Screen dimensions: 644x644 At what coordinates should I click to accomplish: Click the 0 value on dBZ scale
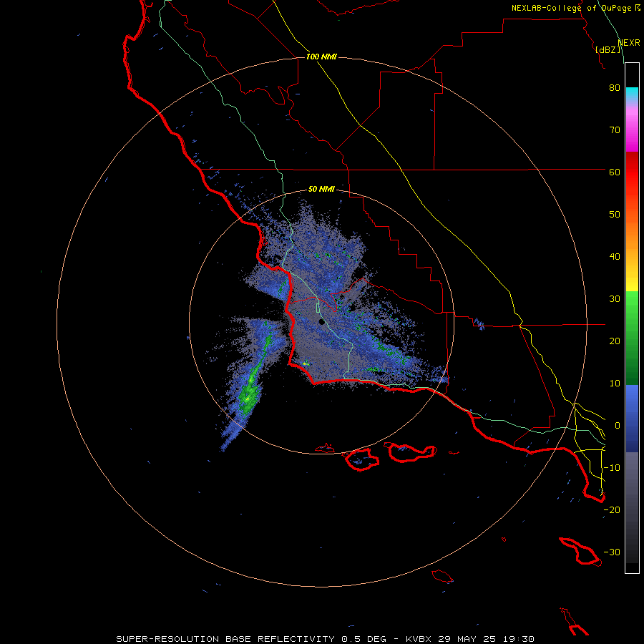(x=618, y=426)
